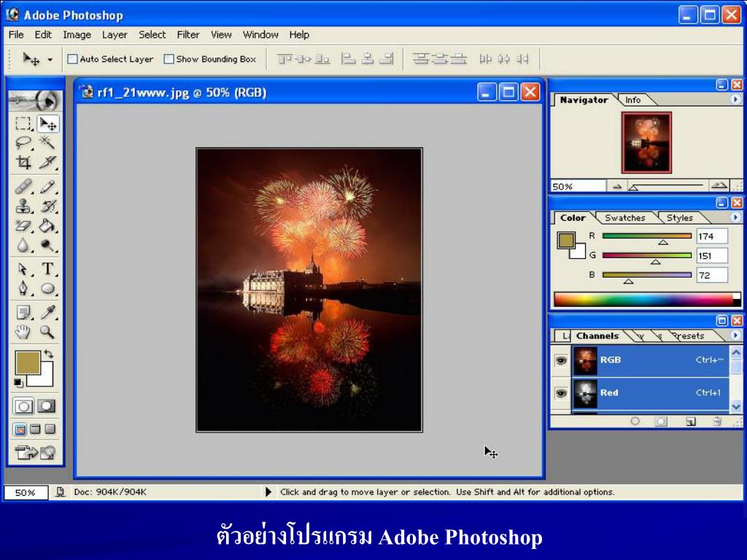This screenshot has height=560, width=747.
Task: Save selection as channel button
Action: [x=661, y=421]
